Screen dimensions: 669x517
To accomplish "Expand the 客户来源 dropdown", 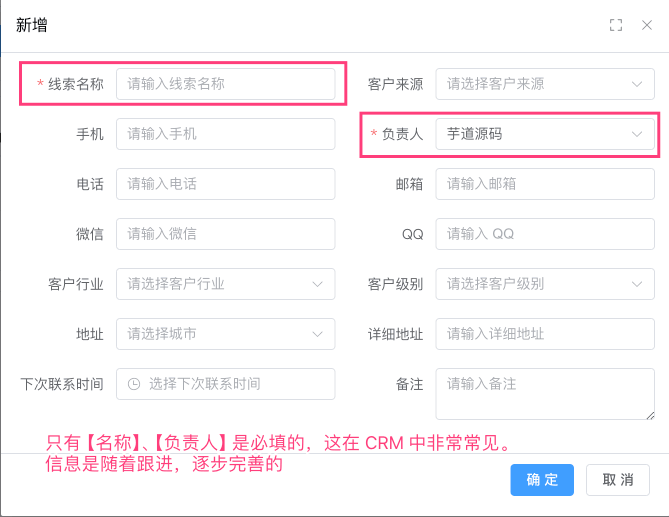I will (545, 84).
